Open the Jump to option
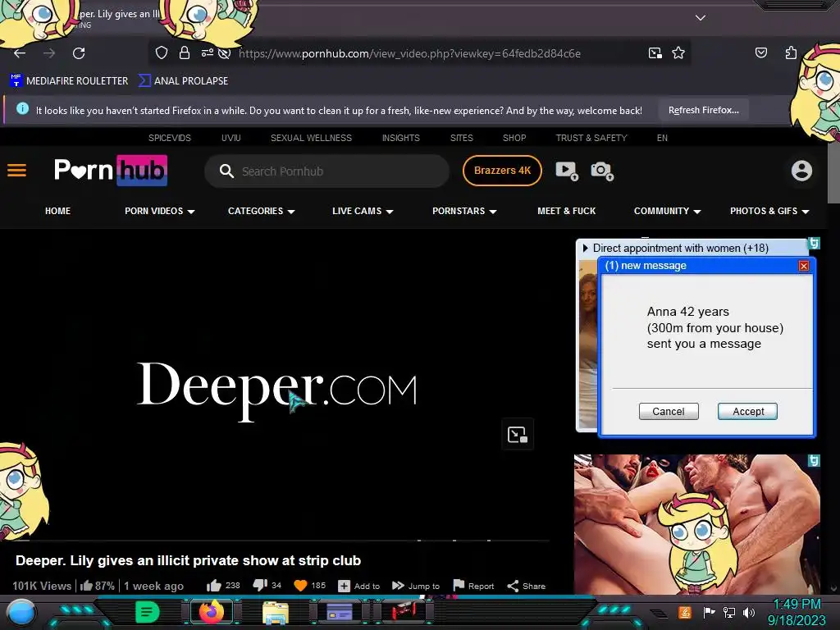This screenshot has width=840, height=630. pyautogui.click(x=415, y=586)
